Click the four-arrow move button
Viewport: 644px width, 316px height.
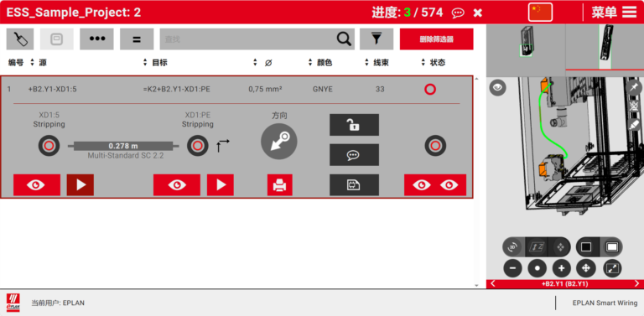[x=586, y=269]
